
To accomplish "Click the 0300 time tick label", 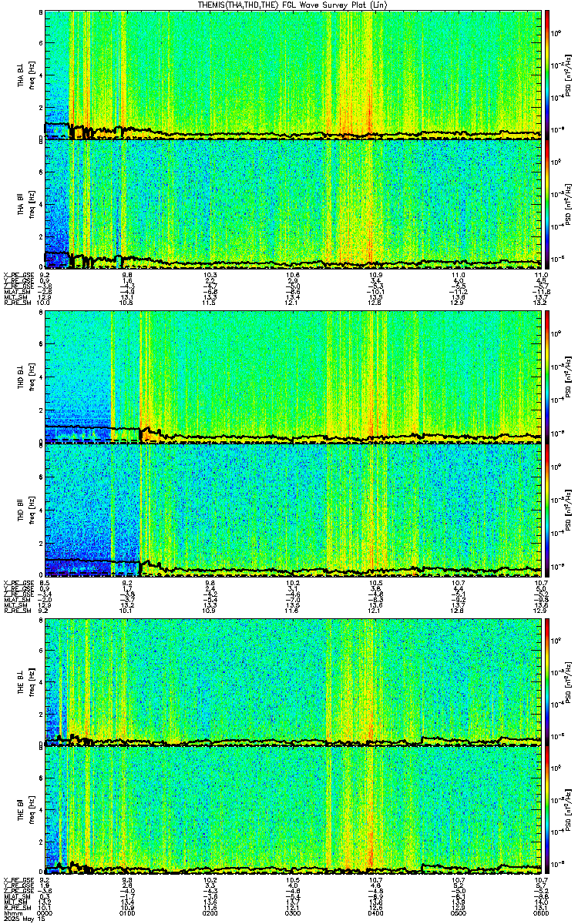I will click(x=293, y=913).
